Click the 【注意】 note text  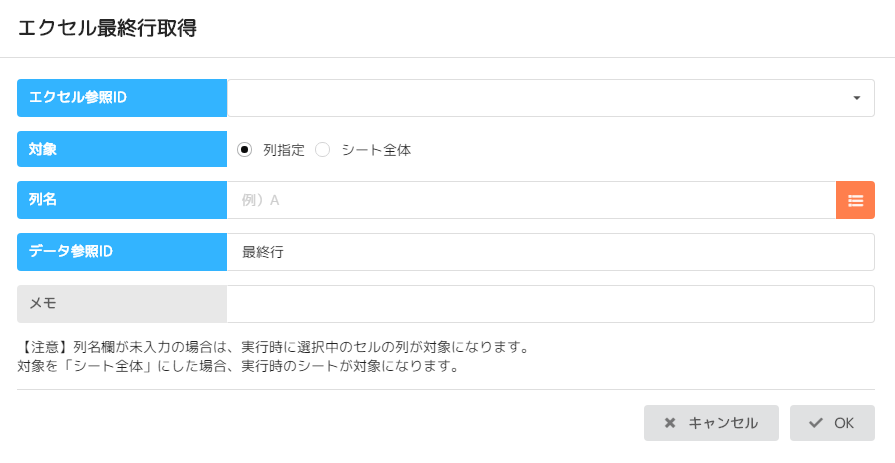click(272, 348)
